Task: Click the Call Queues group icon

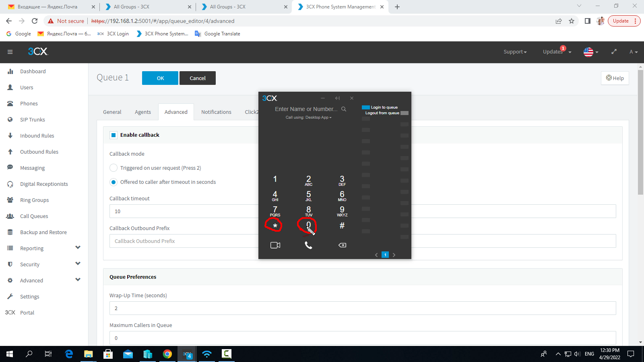Action: click(x=10, y=216)
